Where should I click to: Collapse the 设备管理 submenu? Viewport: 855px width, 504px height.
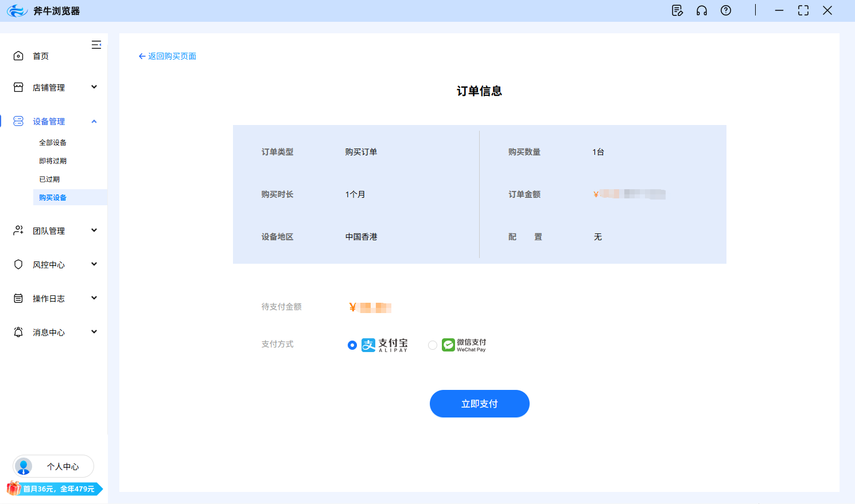(x=94, y=121)
